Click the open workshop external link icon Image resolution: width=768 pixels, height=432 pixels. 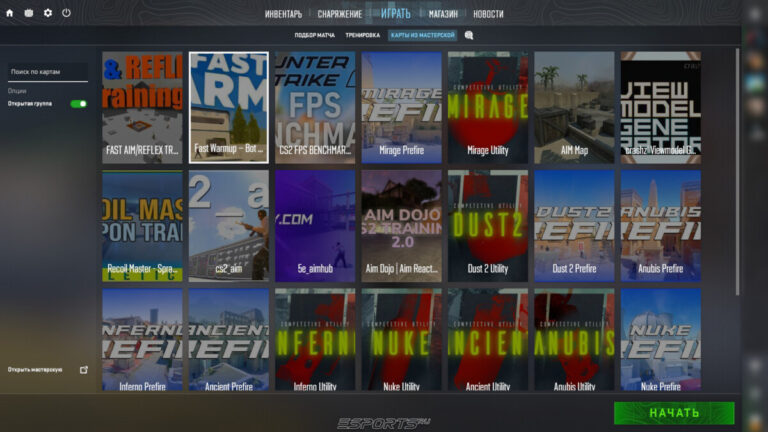tap(84, 370)
